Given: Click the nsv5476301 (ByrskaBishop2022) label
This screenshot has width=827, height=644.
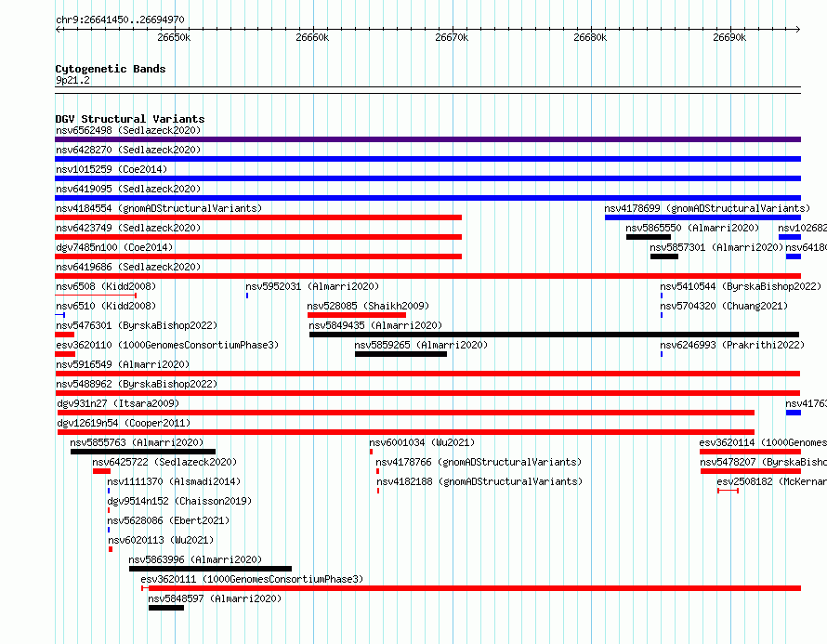Looking at the screenshot, I should point(137,325).
